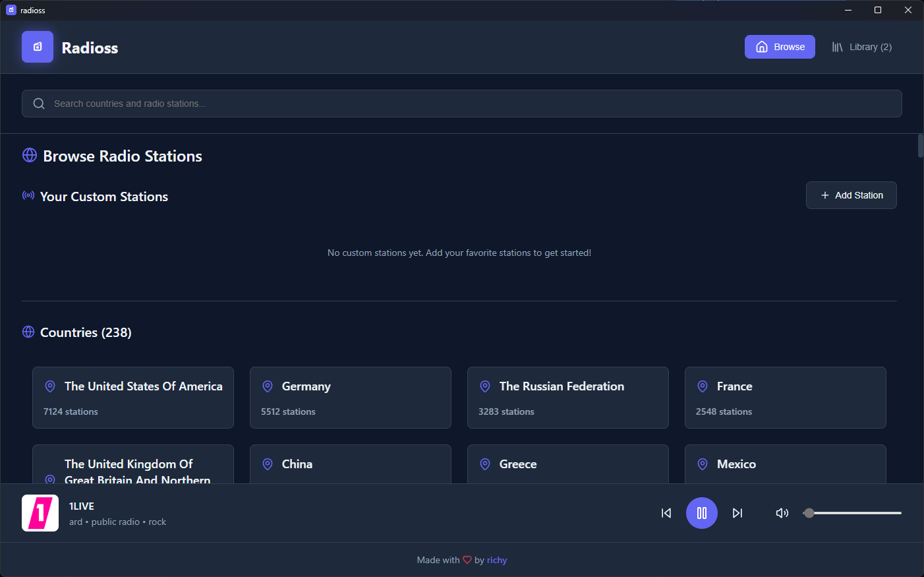Image resolution: width=924 pixels, height=577 pixels.
Task: Click the volume slider track
Action: coord(852,513)
